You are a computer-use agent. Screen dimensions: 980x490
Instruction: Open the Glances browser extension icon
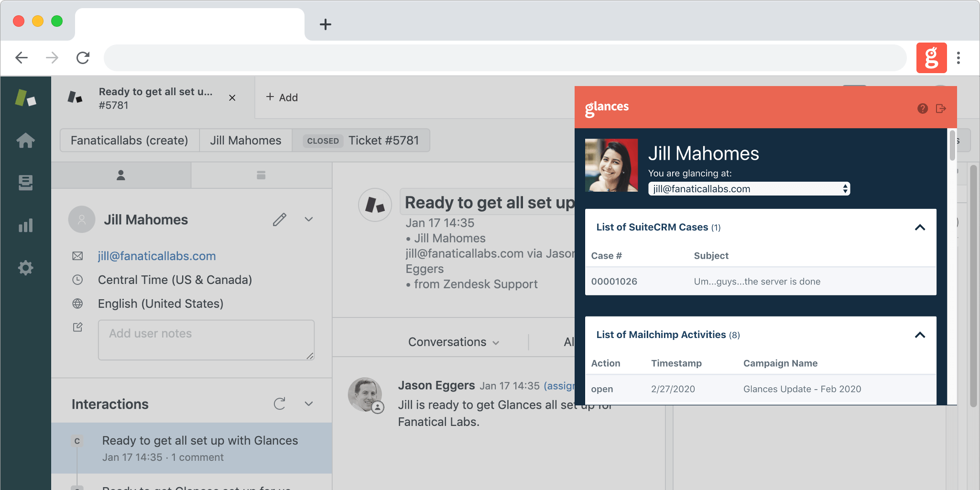click(x=931, y=58)
